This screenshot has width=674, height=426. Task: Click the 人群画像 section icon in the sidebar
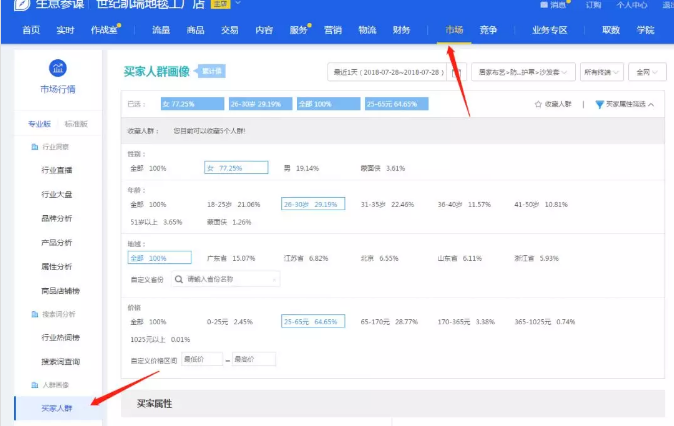click(35, 385)
